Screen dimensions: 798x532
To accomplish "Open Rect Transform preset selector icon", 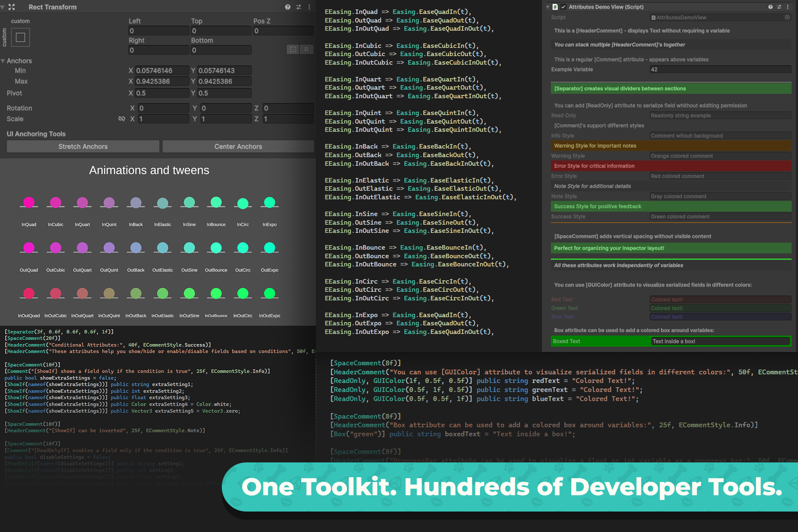I will (x=298, y=7).
